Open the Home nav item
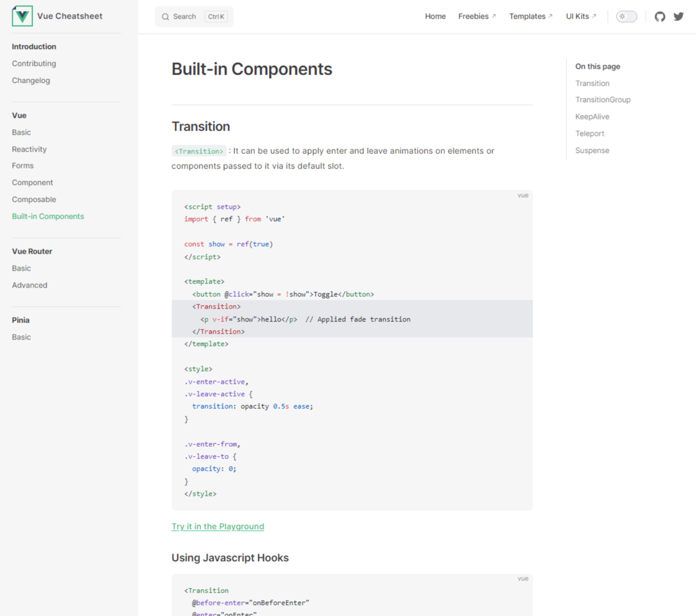The width and height of the screenshot is (696, 616). click(x=435, y=16)
